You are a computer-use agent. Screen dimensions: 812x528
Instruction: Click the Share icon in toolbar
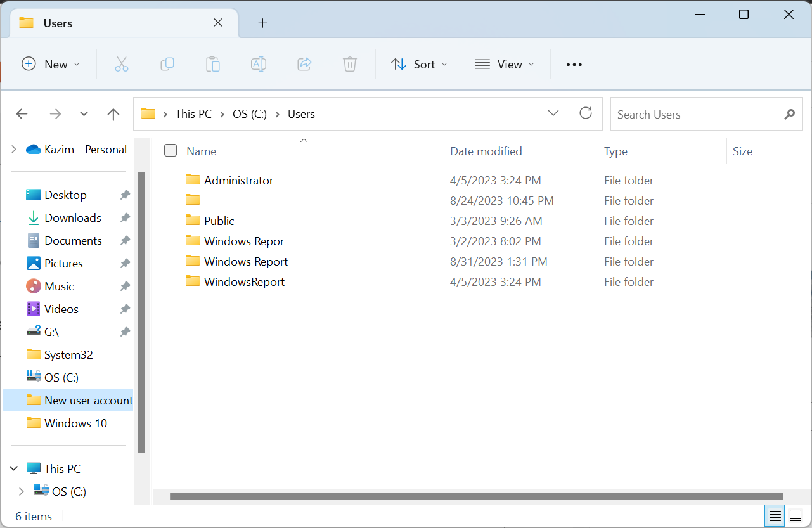click(x=304, y=64)
